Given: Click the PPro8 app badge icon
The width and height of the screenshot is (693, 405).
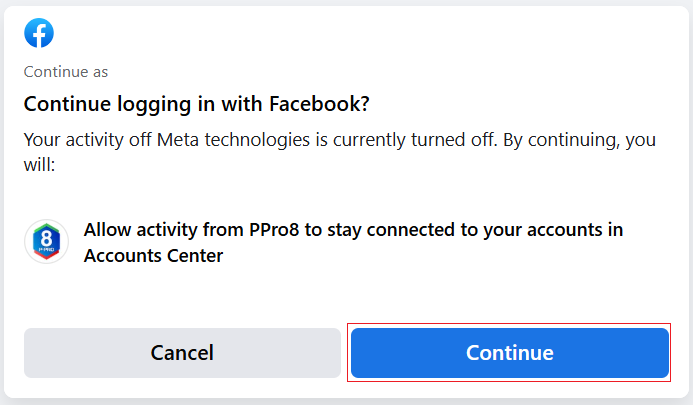Looking at the screenshot, I should (46, 242).
